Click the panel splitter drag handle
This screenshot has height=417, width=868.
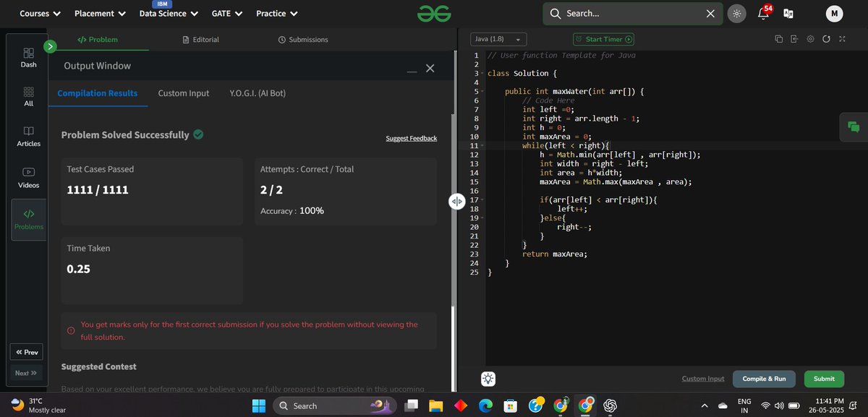456,202
